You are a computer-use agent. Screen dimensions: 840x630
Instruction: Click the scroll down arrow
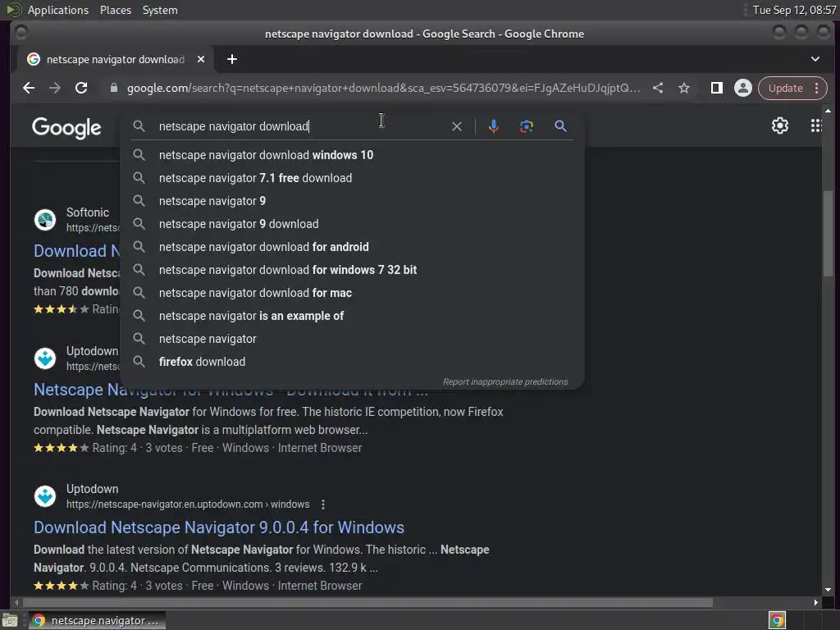pos(829,589)
